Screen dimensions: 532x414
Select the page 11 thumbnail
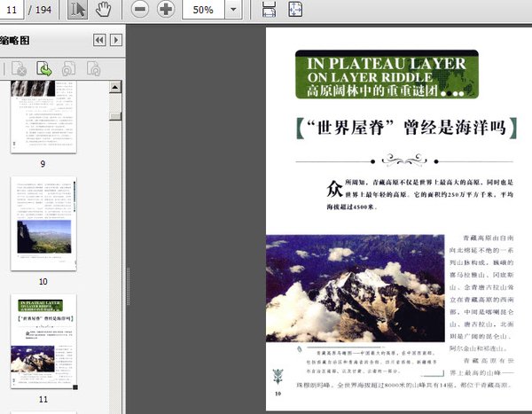[x=43, y=341]
